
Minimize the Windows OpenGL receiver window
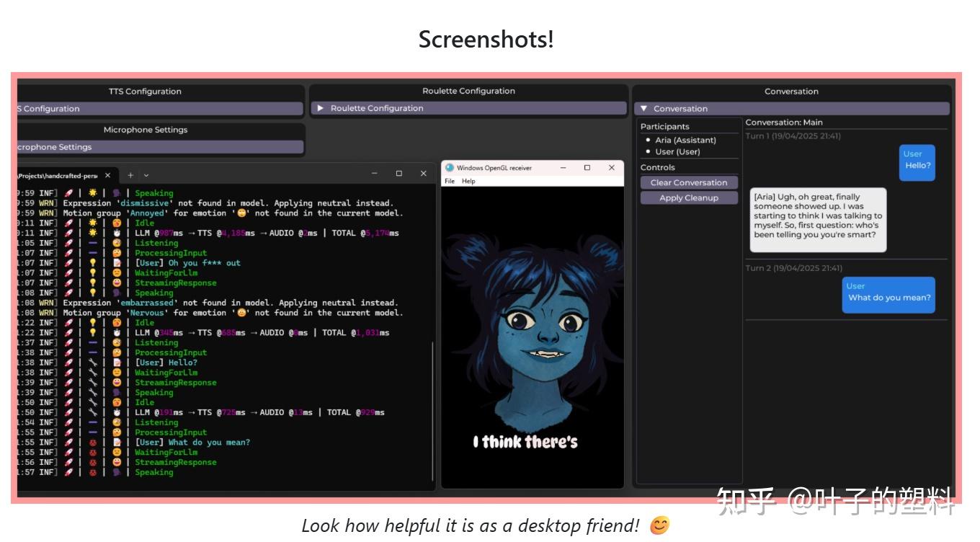pyautogui.click(x=563, y=168)
